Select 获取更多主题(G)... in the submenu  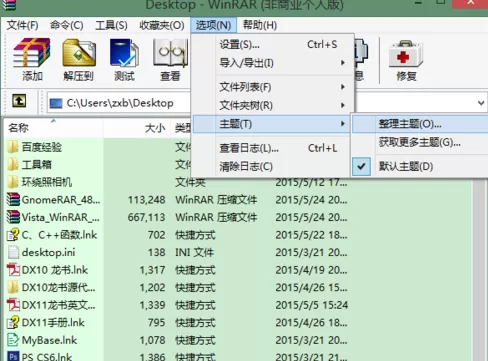(x=420, y=143)
